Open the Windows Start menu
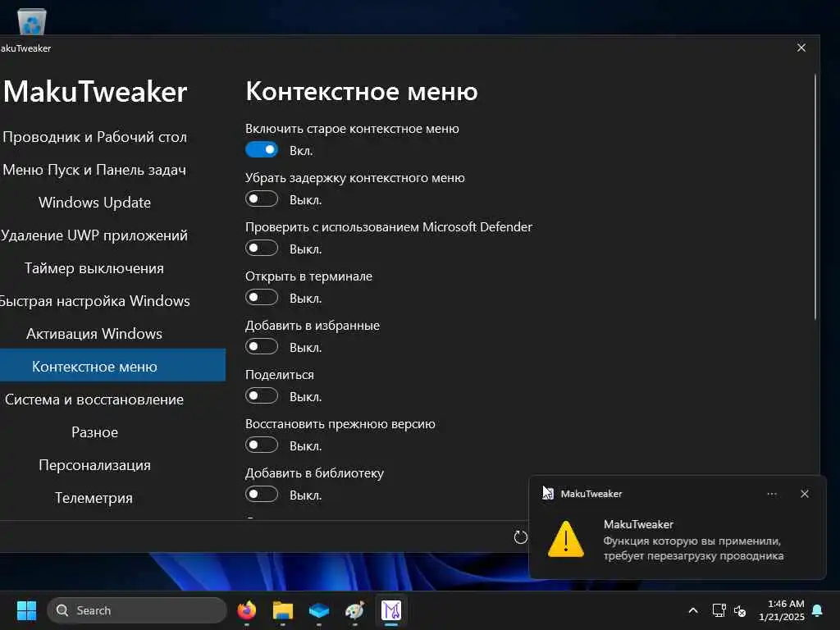840x630 pixels. 26,610
